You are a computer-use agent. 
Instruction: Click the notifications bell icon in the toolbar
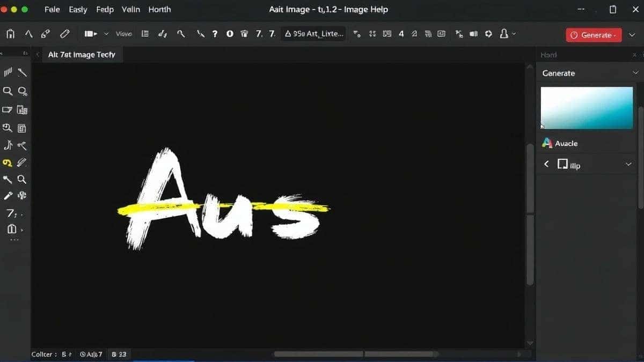click(x=504, y=33)
